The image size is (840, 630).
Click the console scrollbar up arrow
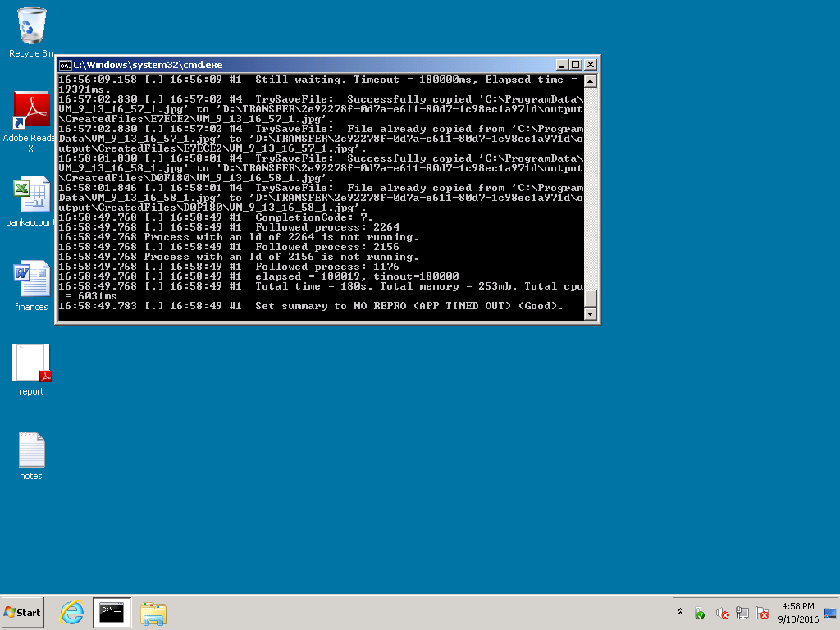click(590, 80)
